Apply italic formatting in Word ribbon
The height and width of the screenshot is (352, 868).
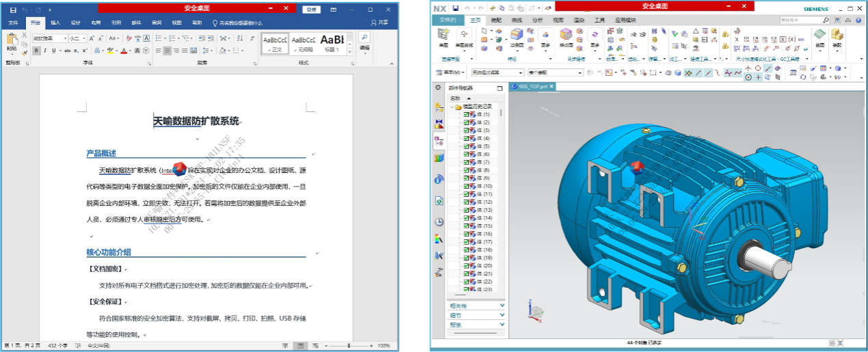[x=45, y=51]
